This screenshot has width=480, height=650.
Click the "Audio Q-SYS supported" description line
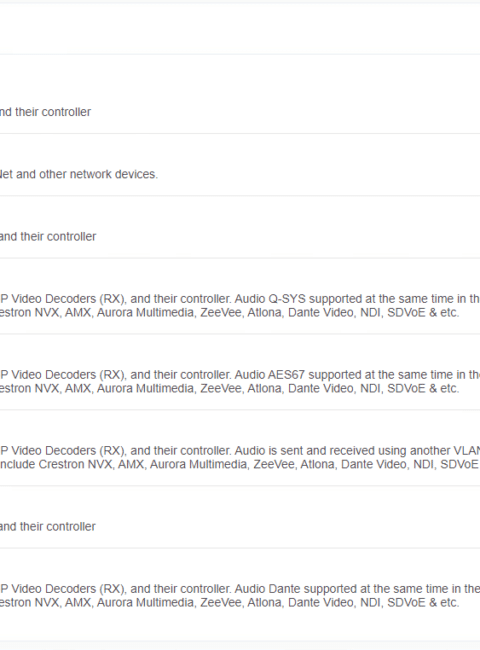coord(240,299)
